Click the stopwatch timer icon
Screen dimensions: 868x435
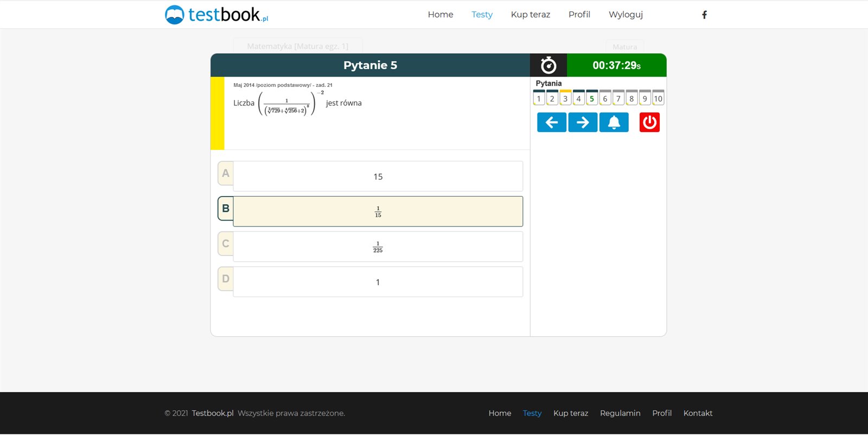(x=548, y=66)
